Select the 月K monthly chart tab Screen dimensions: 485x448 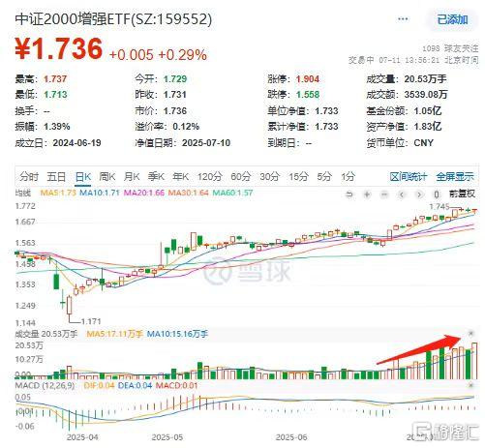coord(132,177)
